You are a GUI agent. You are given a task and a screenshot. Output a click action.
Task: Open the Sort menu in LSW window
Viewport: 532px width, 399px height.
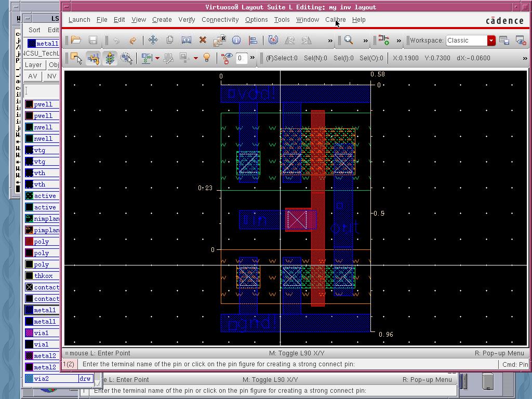(34, 30)
